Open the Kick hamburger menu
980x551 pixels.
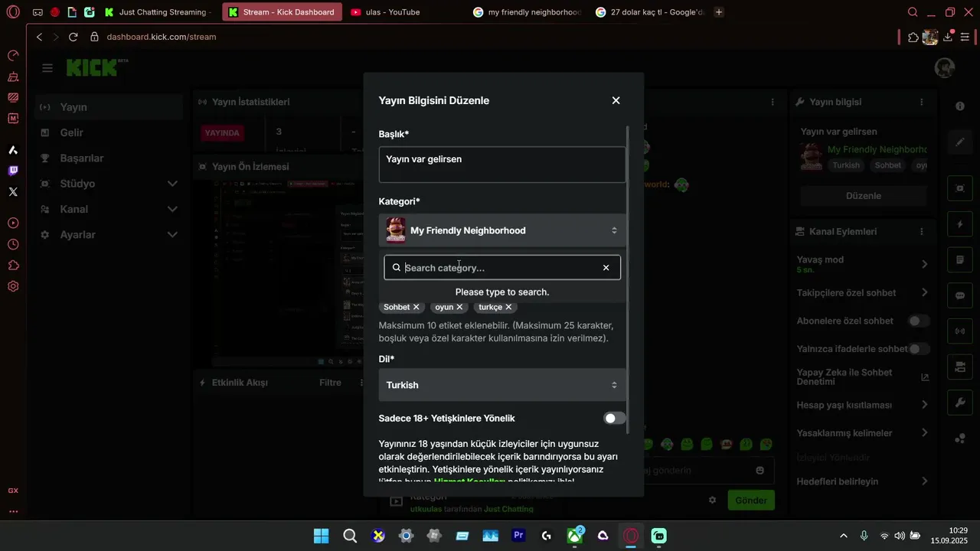click(x=47, y=68)
